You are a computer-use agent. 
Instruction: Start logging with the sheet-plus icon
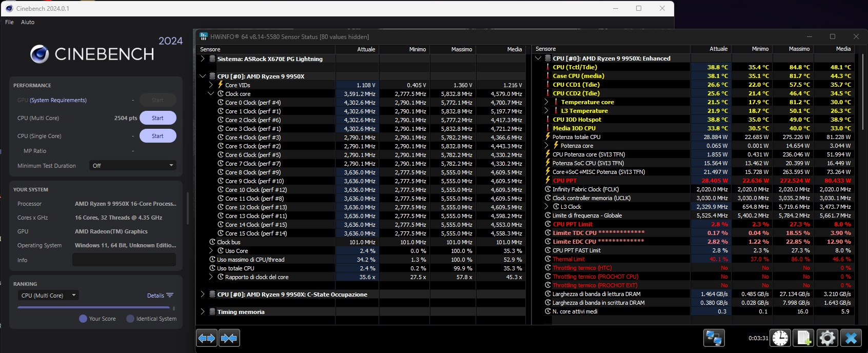point(803,338)
